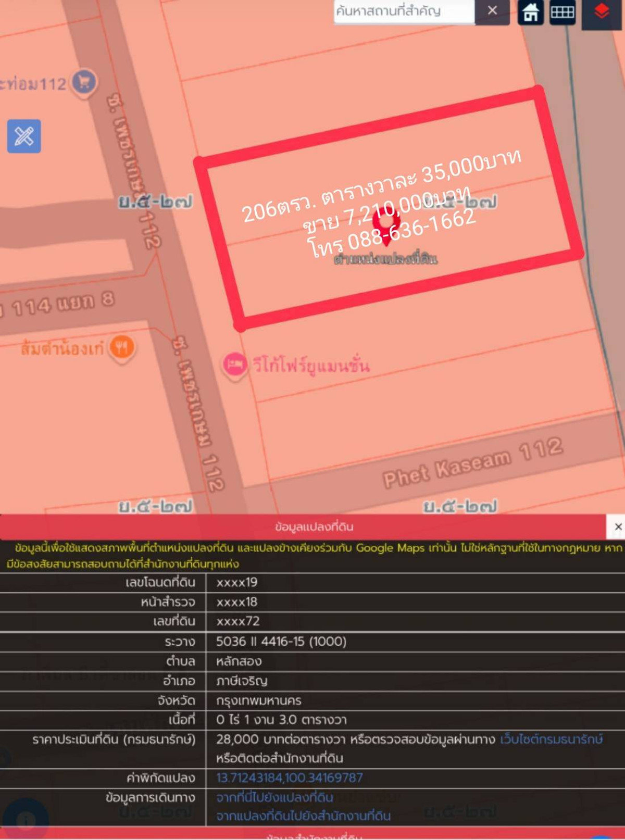Click the hotel icon for รีโก้โฟร์ยูแมนชั่น

coord(235,365)
